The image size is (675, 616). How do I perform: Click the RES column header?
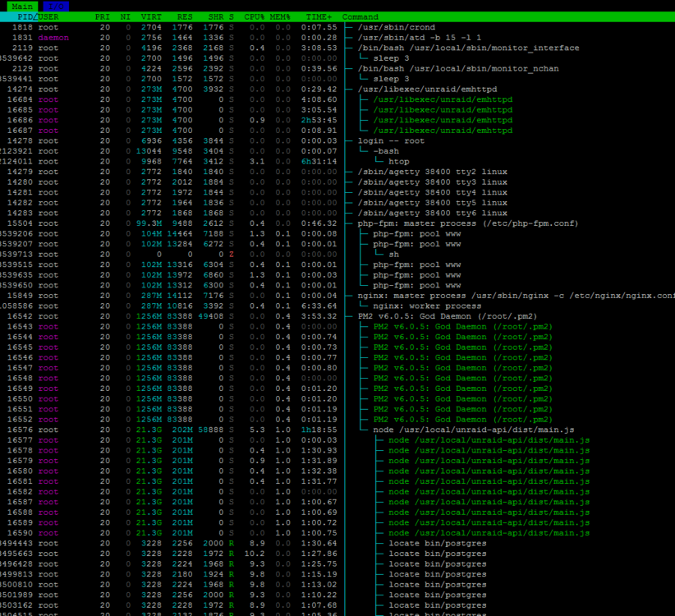(185, 16)
